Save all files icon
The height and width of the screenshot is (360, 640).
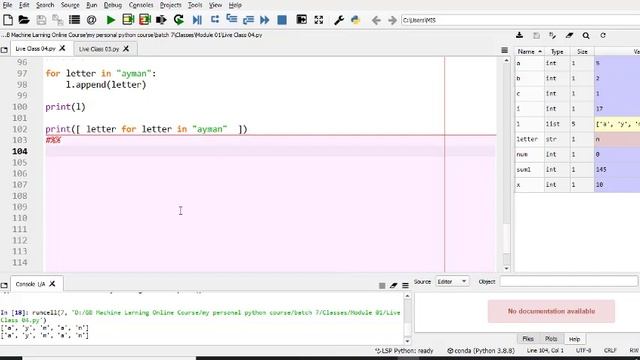point(58,20)
